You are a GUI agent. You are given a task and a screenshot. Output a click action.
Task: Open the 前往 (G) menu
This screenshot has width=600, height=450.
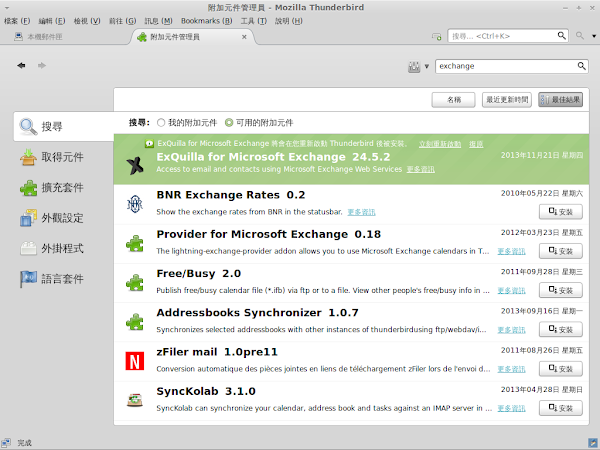[x=122, y=21]
